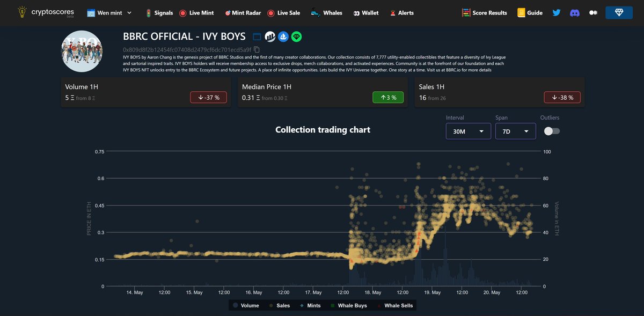Open the Twitter link
Viewport: 644px width, 316px height.
click(557, 12)
